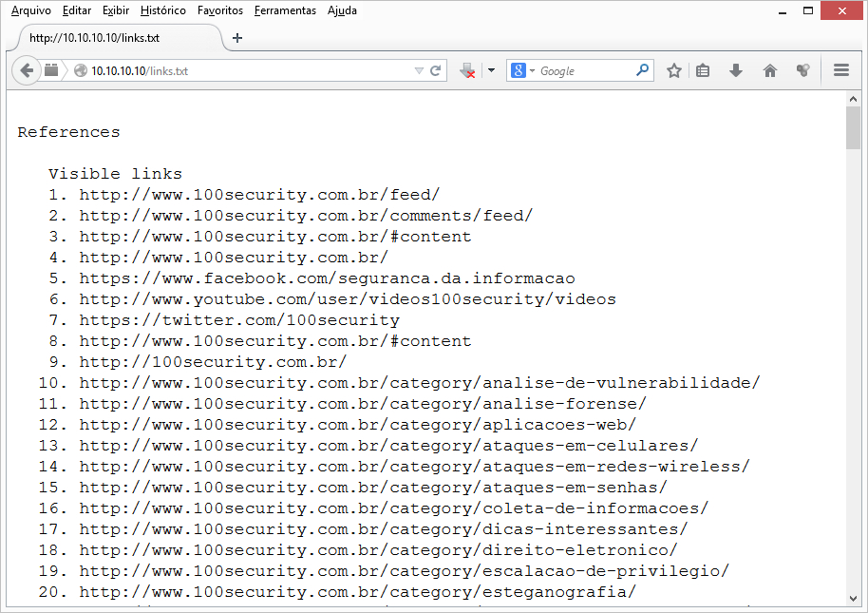Go to the Home page icon
This screenshot has width=868, height=613.
770,70
